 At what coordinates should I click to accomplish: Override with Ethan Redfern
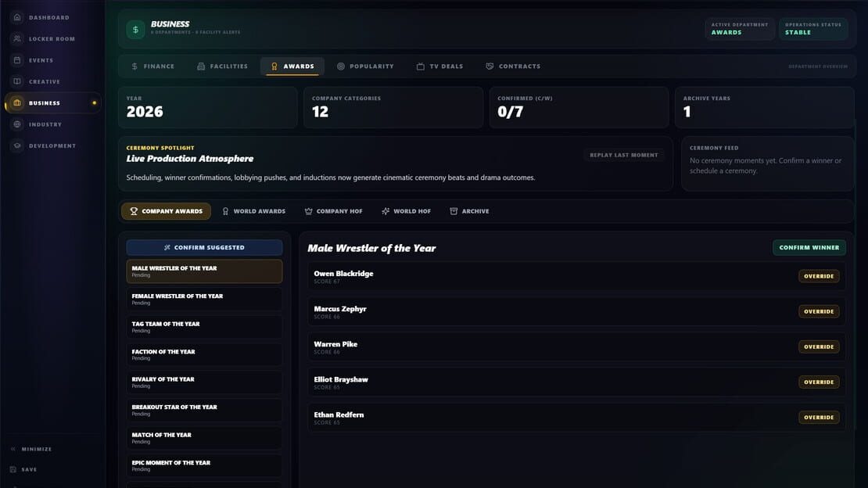pyautogui.click(x=819, y=417)
